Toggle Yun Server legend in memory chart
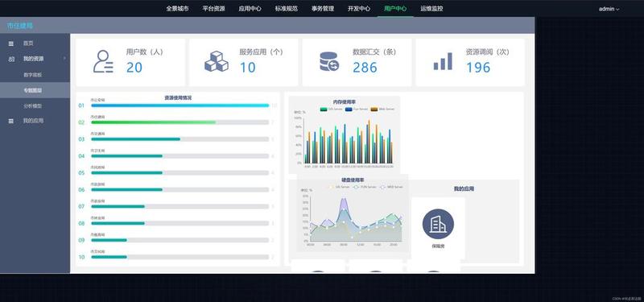This screenshot has height=302, width=644. click(x=357, y=110)
